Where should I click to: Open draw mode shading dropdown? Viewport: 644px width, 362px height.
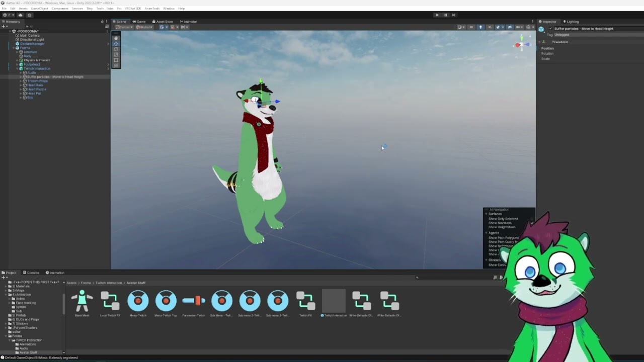pyautogui.click(x=461, y=27)
